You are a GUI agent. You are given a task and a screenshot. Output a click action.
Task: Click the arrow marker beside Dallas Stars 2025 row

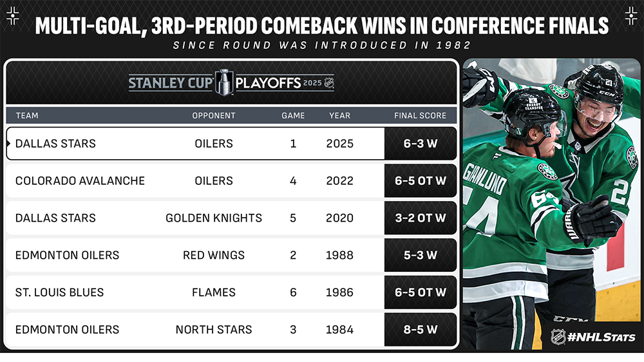click(x=8, y=144)
